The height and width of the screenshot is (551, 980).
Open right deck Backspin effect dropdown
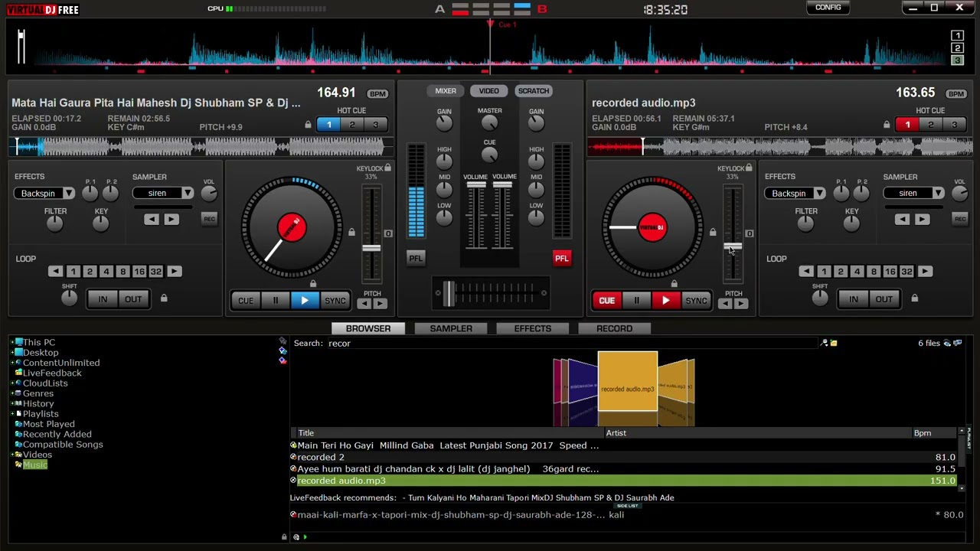point(819,194)
